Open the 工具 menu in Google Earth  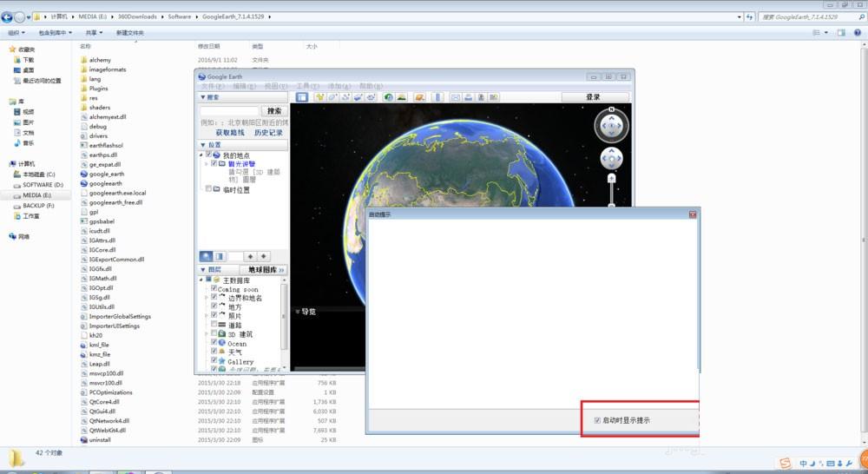(303, 86)
